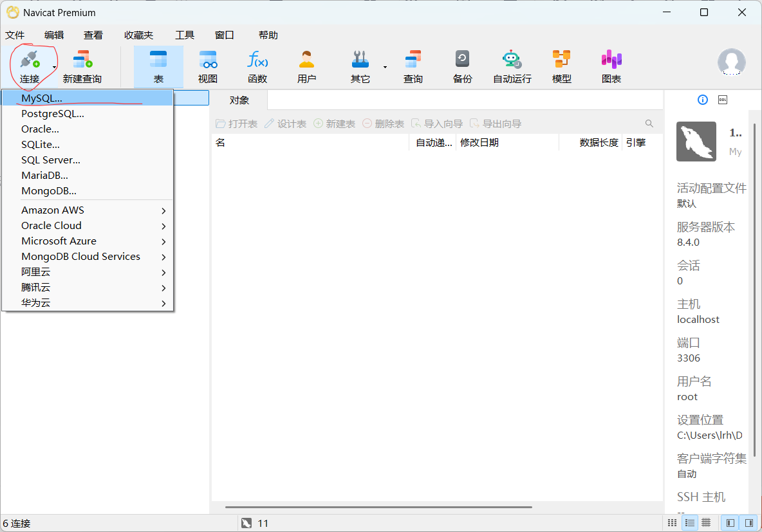Screen dimensions: 762x532
Task: Open the Function (函数) f(x) icon
Action: coord(257,66)
